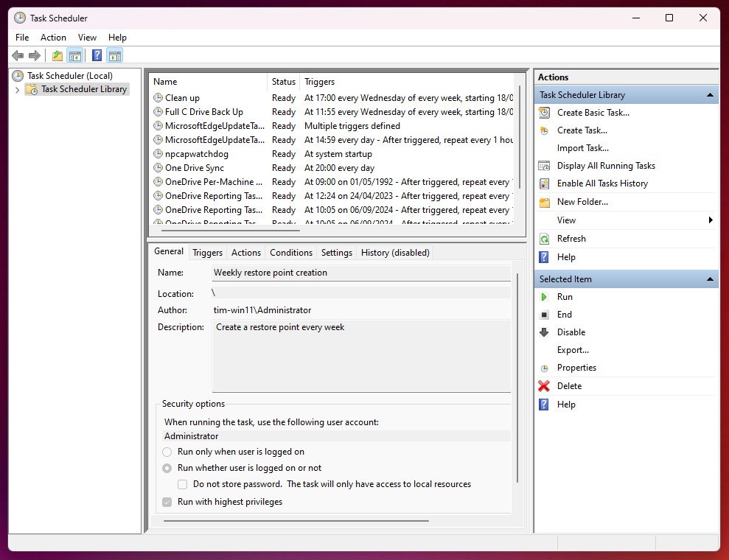Click the blue Help toolbar icon
The image size is (729, 560).
point(97,55)
